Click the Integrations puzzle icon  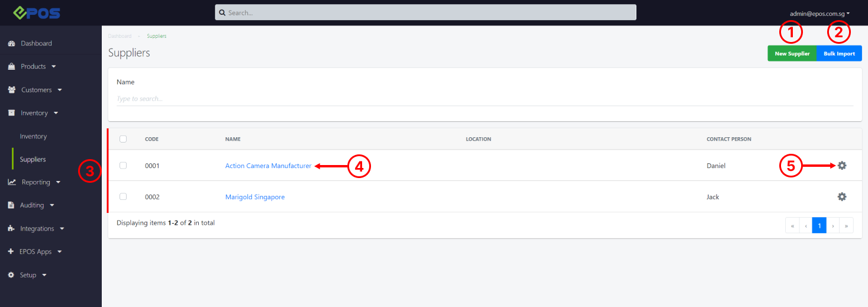pyautogui.click(x=11, y=228)
